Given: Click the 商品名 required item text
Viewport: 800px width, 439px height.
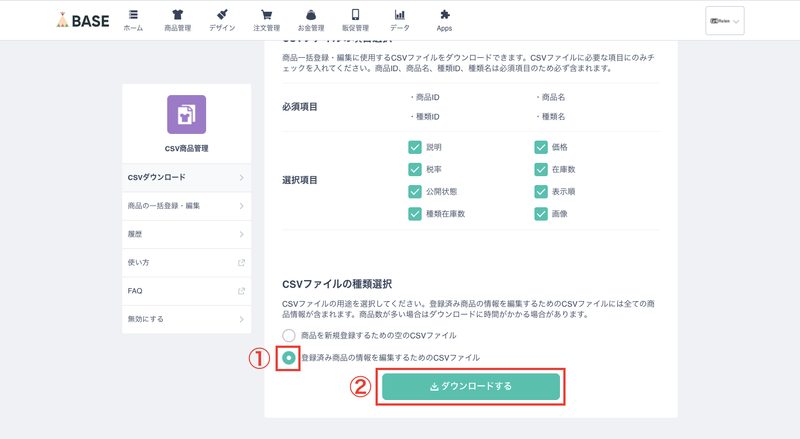Looking at the screenshot, I should click(553, 97).
